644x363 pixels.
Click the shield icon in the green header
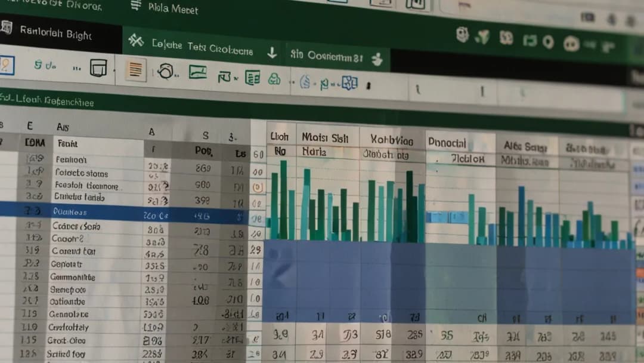pyautogui.click(x=463, y=35)
